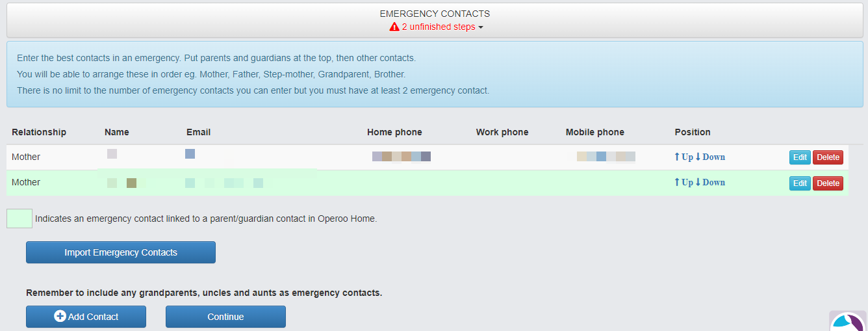Move second Mother contact down
The width and height of the screenshot is (868, 331).
click(710, 182)
